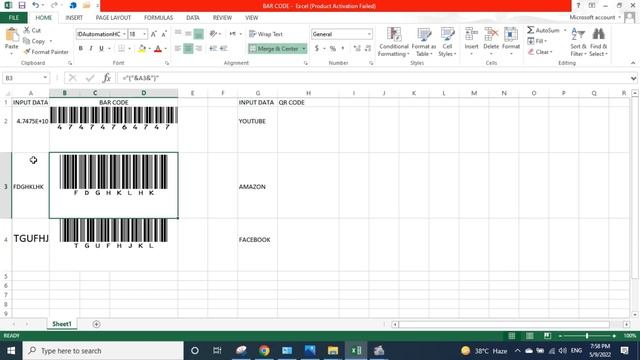Increase font size with the A-up icon

(x=153, y=34)
